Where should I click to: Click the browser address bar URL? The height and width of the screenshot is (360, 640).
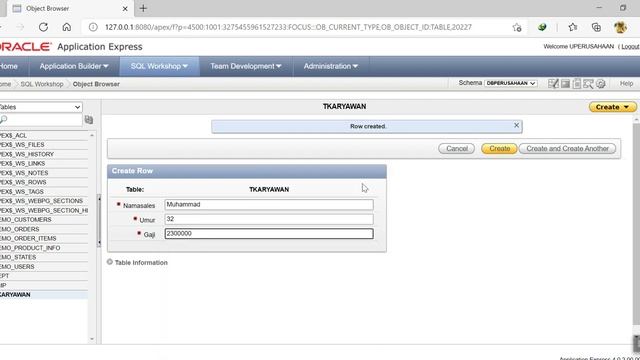(288, 27)
